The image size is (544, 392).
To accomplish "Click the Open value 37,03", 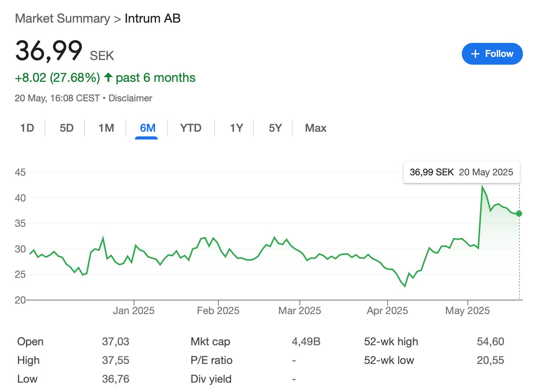I will tap(116, 342).
